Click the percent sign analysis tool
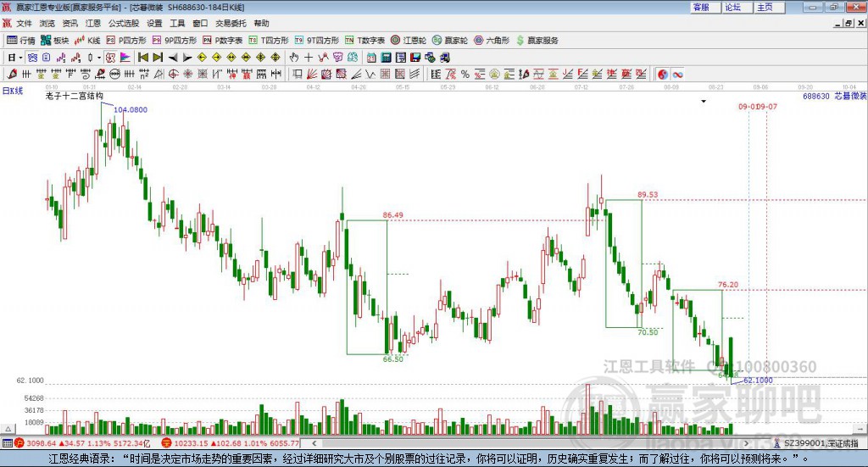 465,74
